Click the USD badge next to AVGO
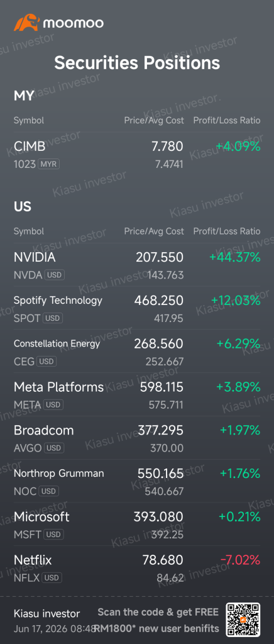This screenshot has width=274, height=644. tap(54, 448)
